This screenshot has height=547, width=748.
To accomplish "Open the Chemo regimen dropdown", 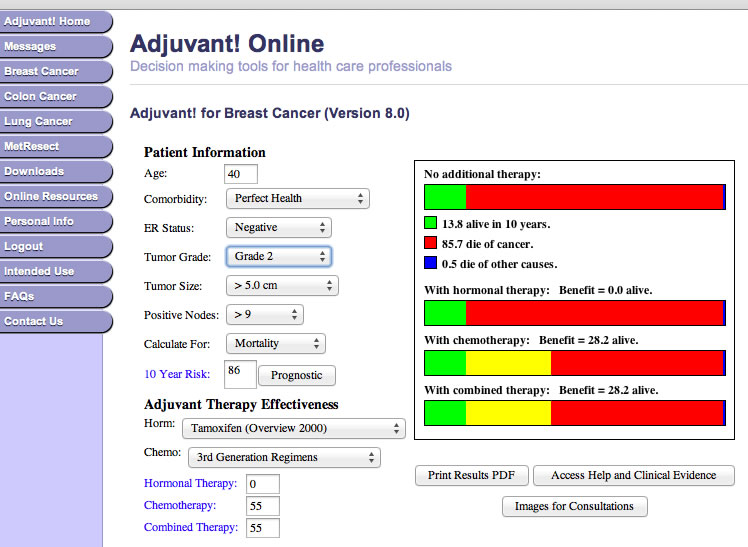I will 284,457.
